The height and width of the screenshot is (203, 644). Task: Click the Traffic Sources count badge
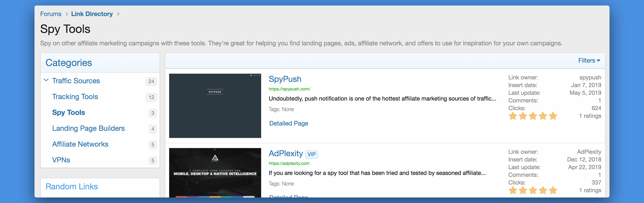[x=151, y=81]
